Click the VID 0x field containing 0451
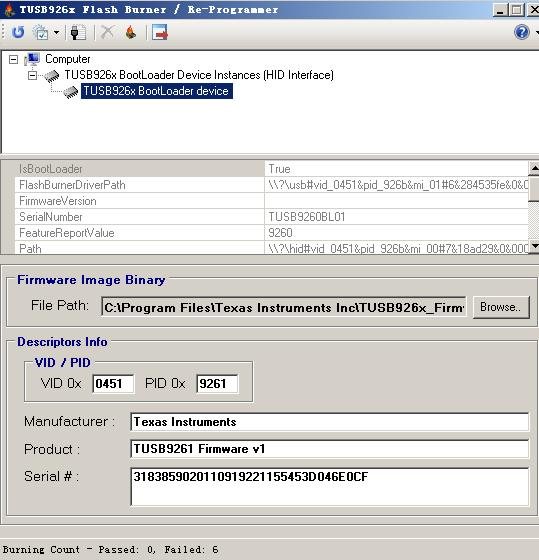539x560 pixels. click(113, 384)
